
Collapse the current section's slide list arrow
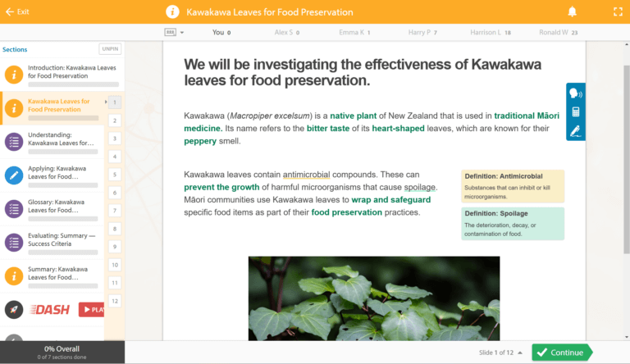click(x=106, y=102)
